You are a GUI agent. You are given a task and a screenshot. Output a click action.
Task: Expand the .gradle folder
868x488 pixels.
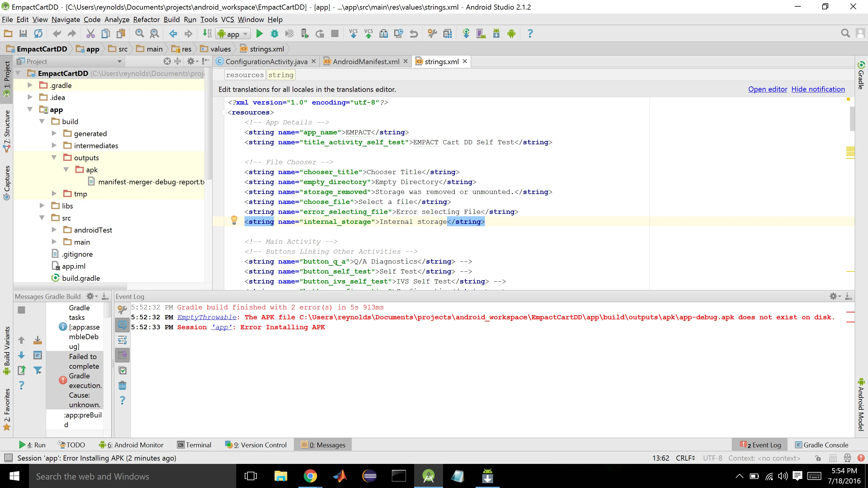[x=30, y=85]
